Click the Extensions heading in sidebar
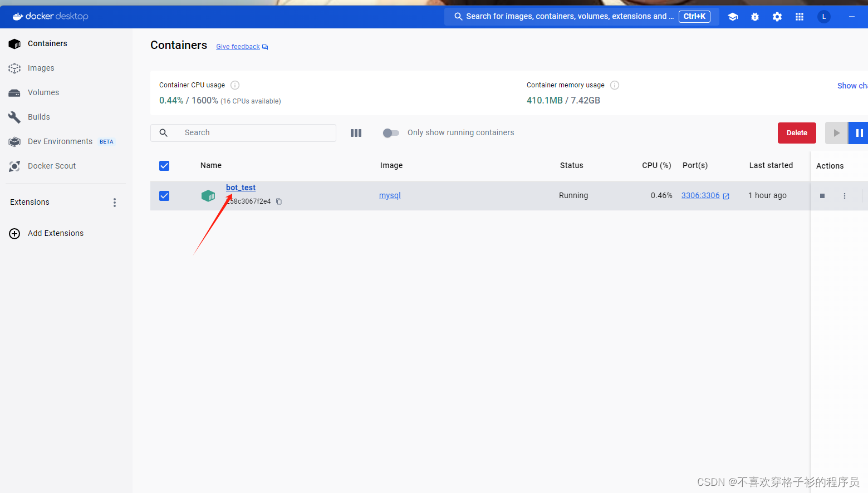This screenshot has width=868, height=493. (x=30, y=202)
